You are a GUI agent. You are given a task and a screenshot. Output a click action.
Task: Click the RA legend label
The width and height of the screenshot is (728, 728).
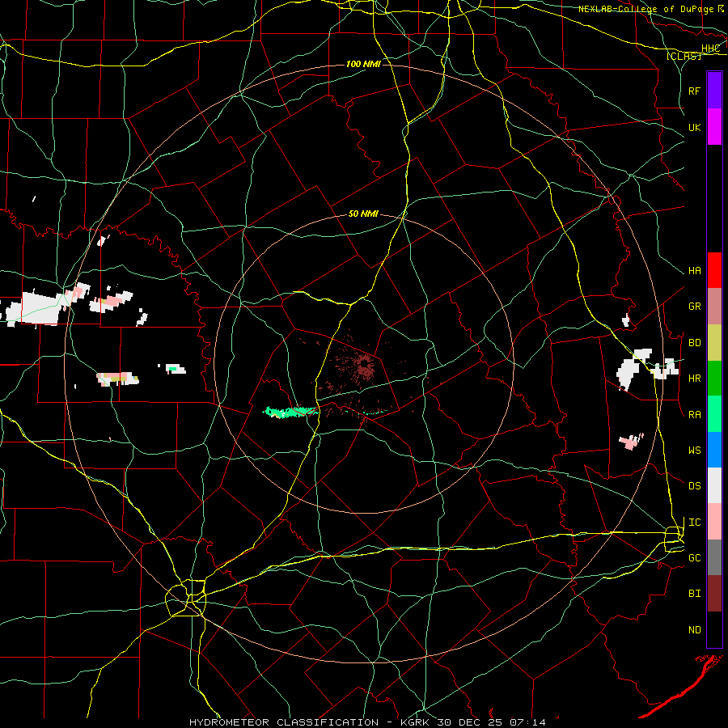[695, 415]
